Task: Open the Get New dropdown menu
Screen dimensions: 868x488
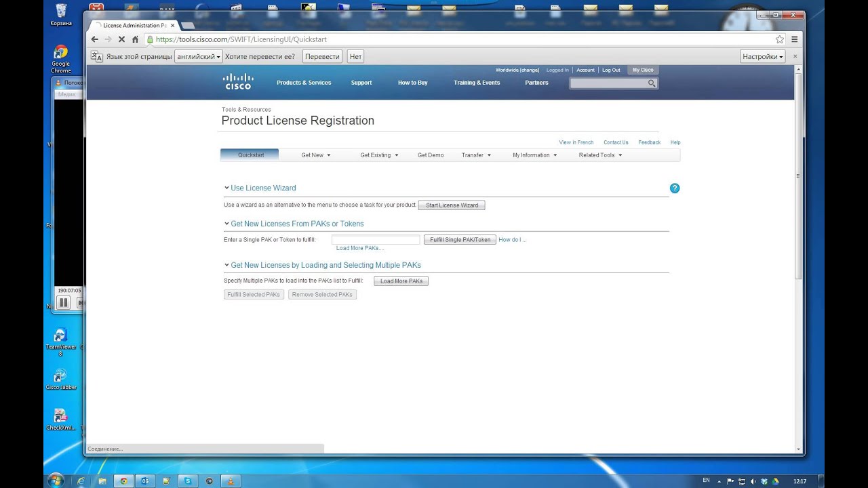Action: pos(316,155)
